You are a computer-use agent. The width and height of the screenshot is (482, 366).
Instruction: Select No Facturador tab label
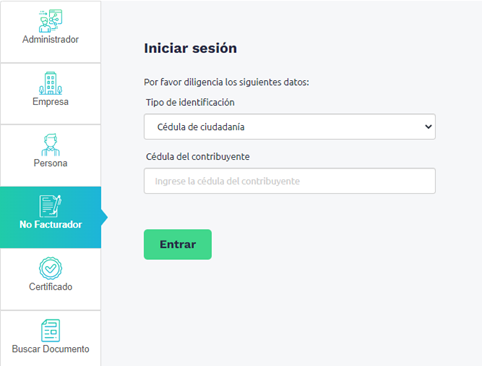50,224
